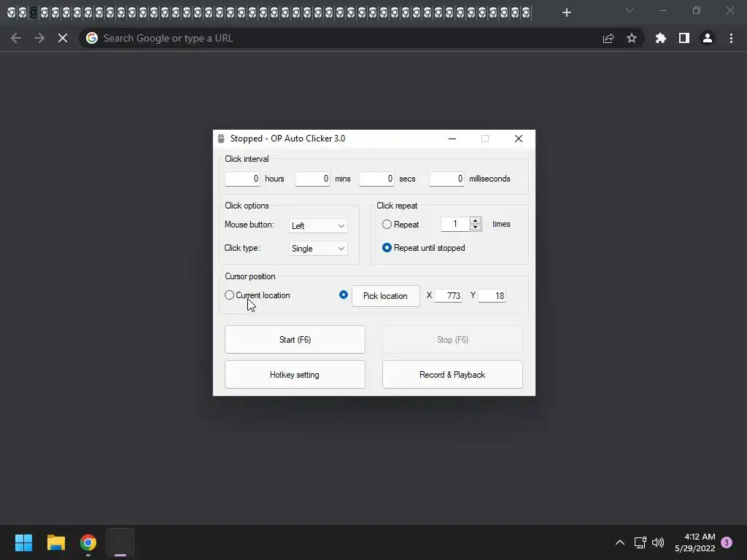Decrease repeat times with down arrow

476,227
